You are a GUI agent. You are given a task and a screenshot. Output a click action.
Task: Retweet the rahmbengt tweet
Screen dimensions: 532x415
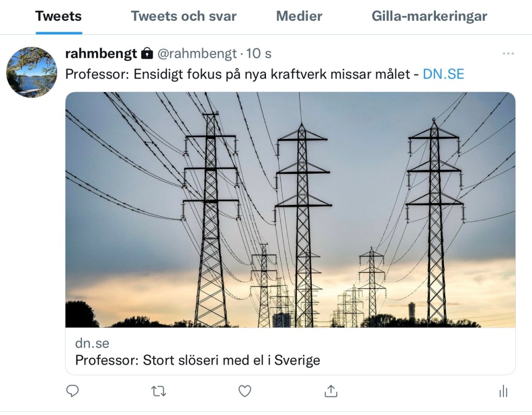158,391
